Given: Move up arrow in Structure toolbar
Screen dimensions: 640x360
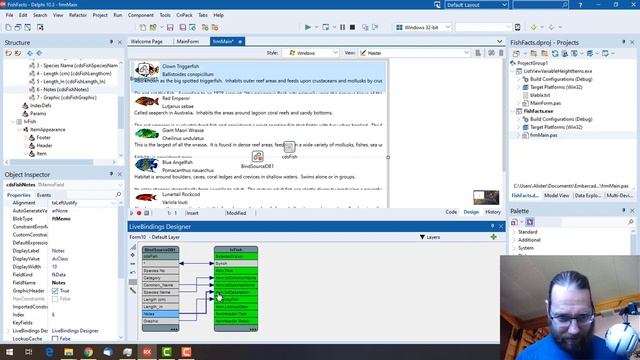Looking at the screenshot, I should coord(30,53).
